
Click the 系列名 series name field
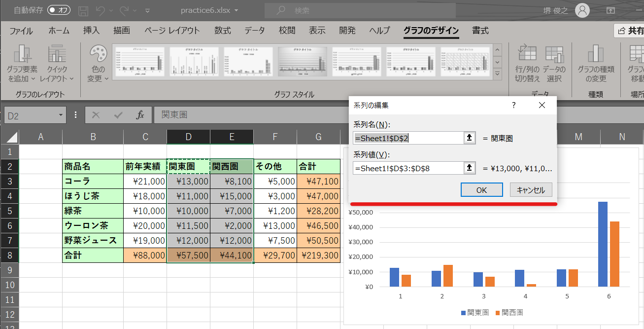point(408,138)
